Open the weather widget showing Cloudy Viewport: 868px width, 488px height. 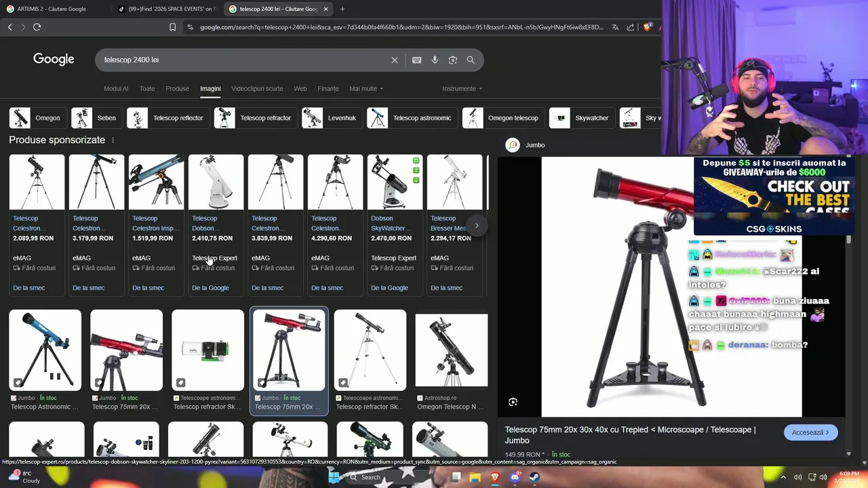click(24, 477)
